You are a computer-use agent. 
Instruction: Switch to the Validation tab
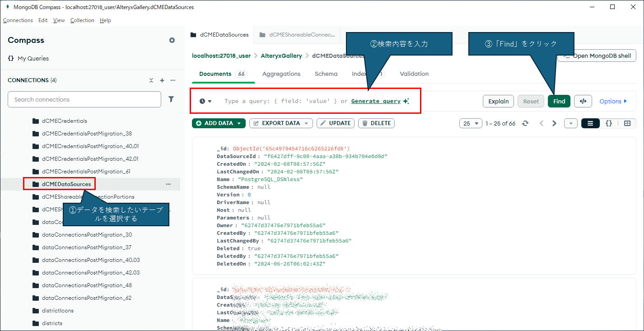(x=414, y=74)
